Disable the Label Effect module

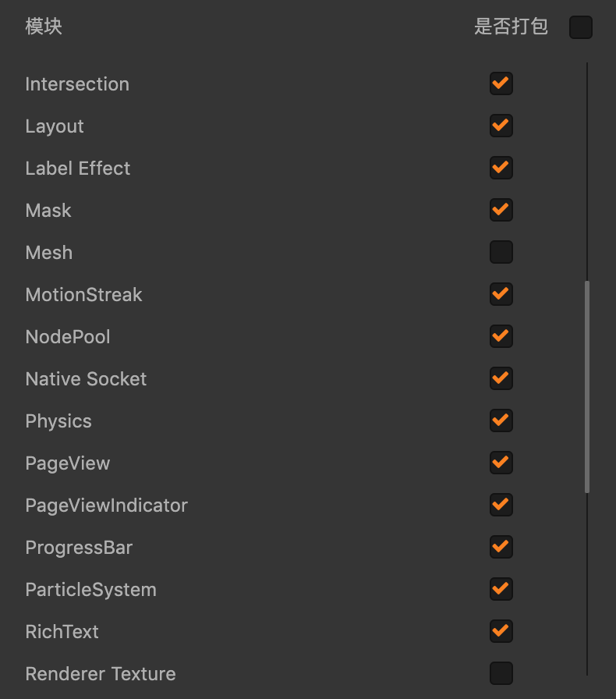[501, 168]
